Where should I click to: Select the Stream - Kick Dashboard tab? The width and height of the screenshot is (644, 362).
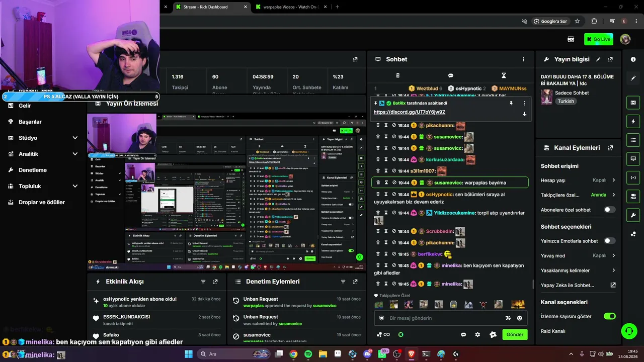pyautogui.click(x=211, y=7)
